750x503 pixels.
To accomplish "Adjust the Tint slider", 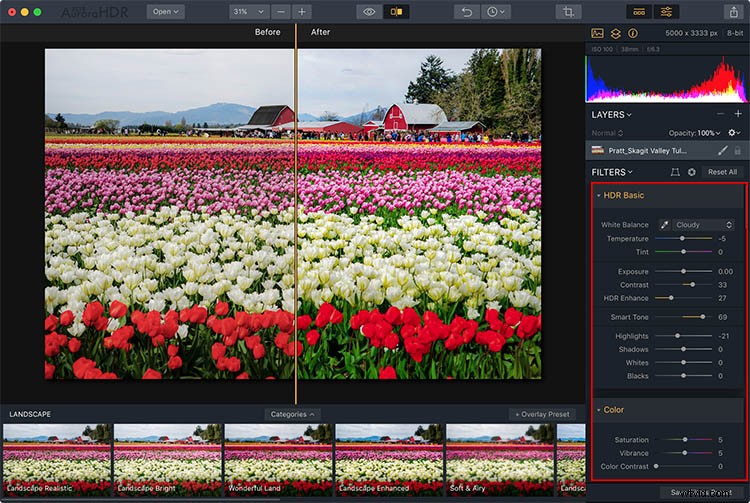I will 683,252.
